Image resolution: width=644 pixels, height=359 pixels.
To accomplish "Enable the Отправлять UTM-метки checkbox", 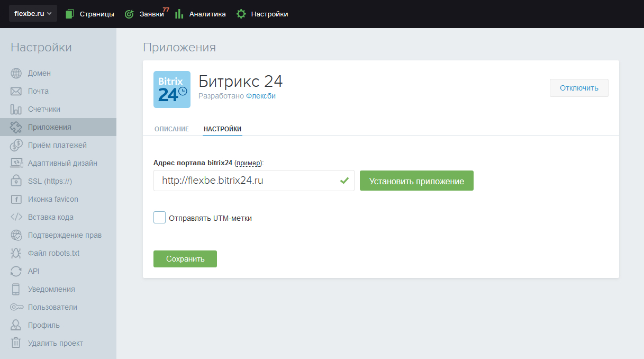I will point(159,218).
